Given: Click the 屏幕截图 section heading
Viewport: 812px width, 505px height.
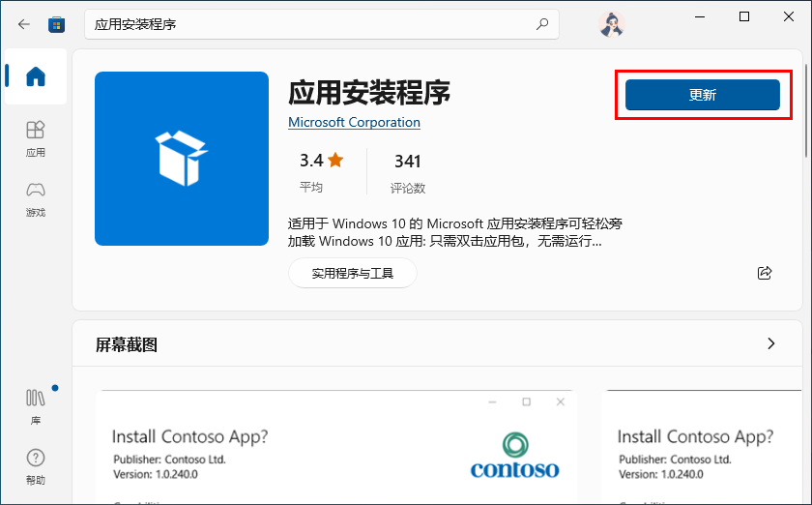Looking at the screenshot, I should (127, 344).
